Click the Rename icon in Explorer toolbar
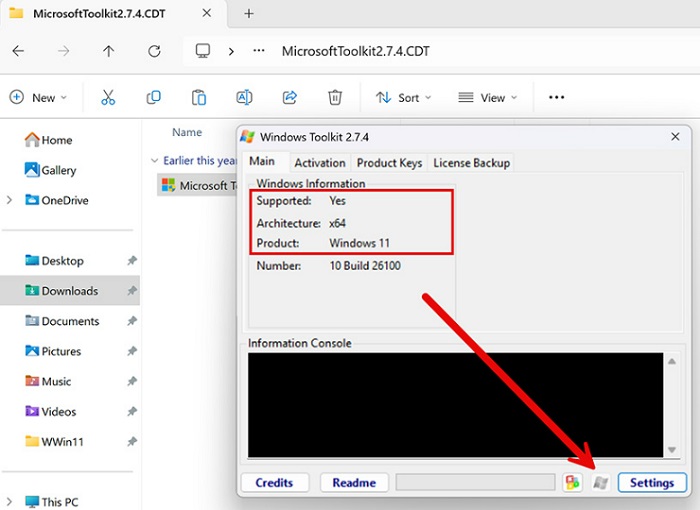Image resolution: width=700 pixels, height=510 pixels. click(244, 97)
